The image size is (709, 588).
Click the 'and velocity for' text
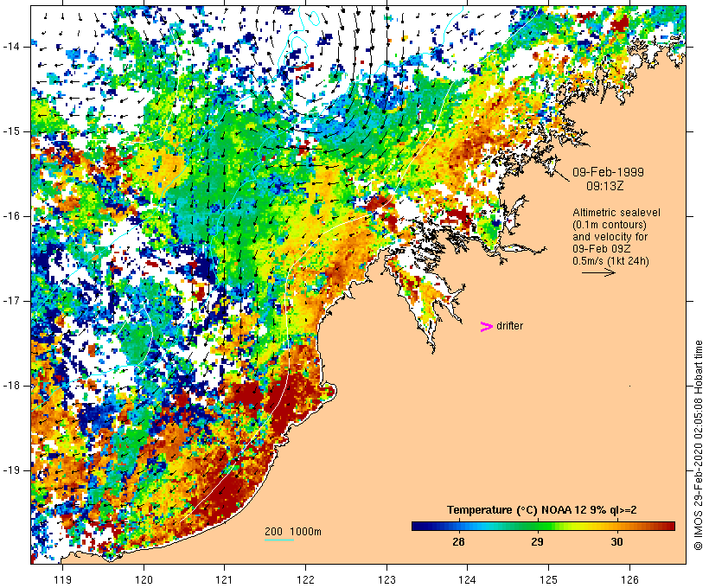[x=610, y=237]
